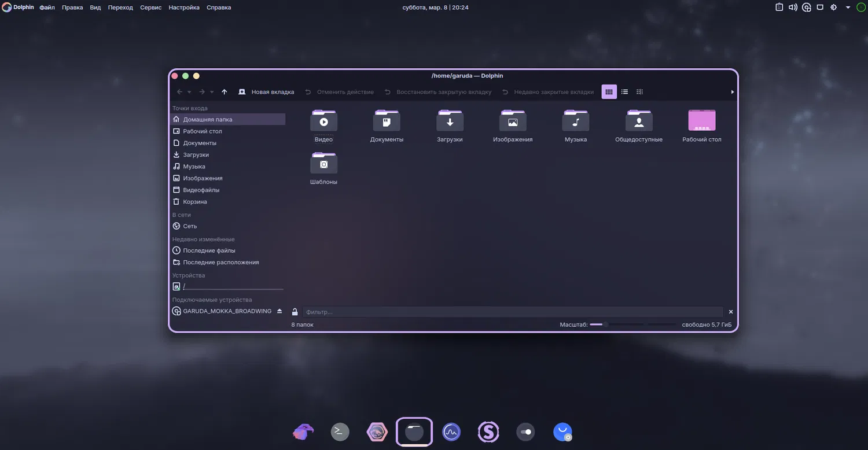Click the Dolphin dock icon
This screenshot has height=450, width=868.
point(414,431)
